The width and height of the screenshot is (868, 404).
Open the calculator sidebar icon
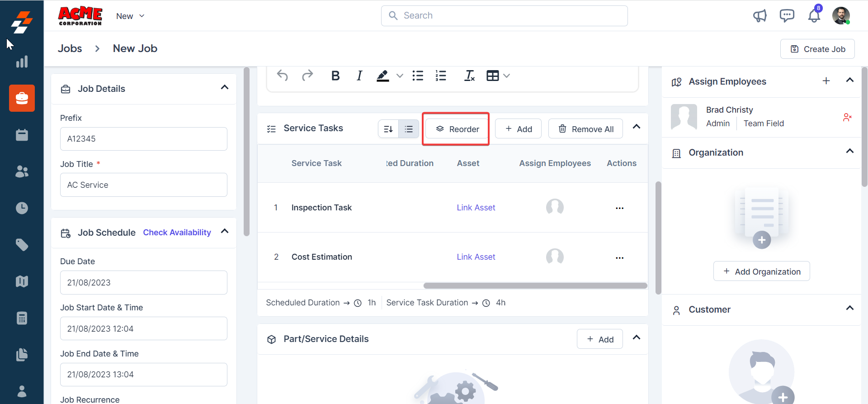[x=22, y=318]
